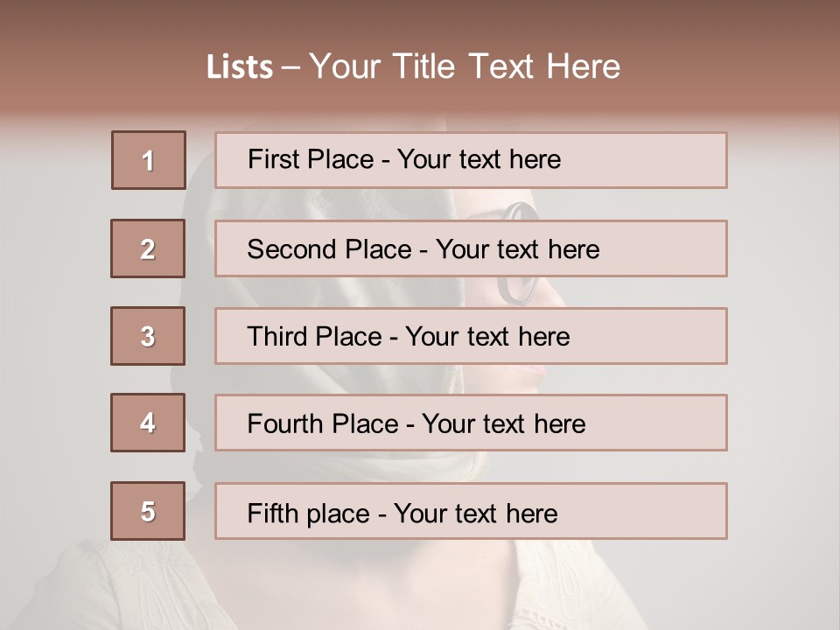This screenshot has height=630, width=840.
Task: Click into the Third Place text box
Action: tap(471, 336)
